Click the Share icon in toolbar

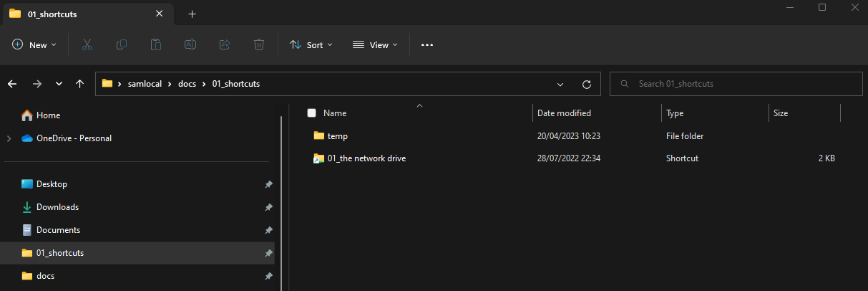click(x=225, y=44)
